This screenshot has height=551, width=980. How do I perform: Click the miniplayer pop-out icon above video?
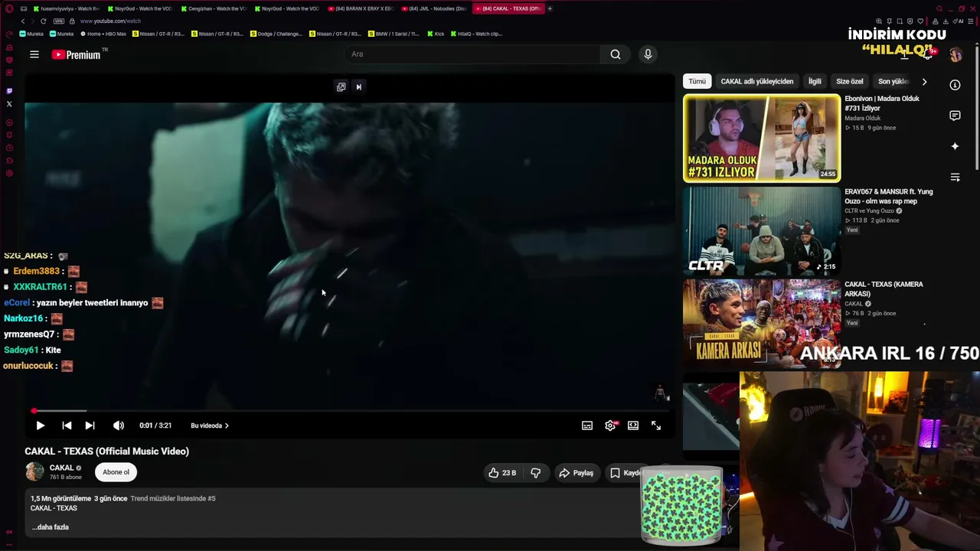[x=341, y=87]
